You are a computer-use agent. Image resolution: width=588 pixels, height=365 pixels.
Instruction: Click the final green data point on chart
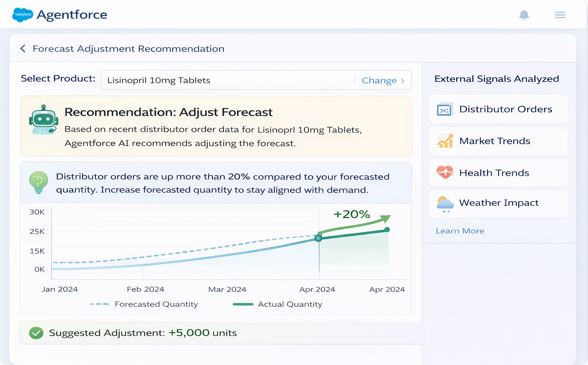click(x=387, y=229)
